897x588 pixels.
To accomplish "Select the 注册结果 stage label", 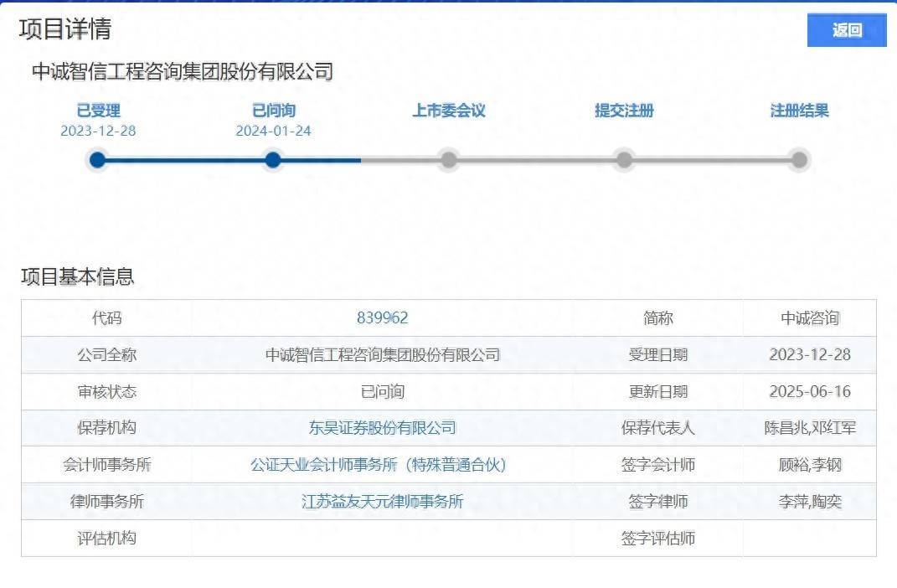I will tap(797, 110).
